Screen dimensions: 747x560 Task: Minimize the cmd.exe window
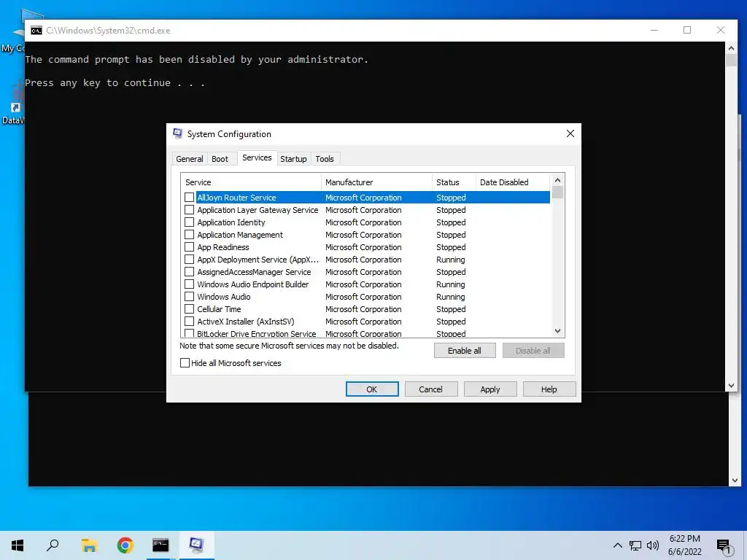point(654,30)
